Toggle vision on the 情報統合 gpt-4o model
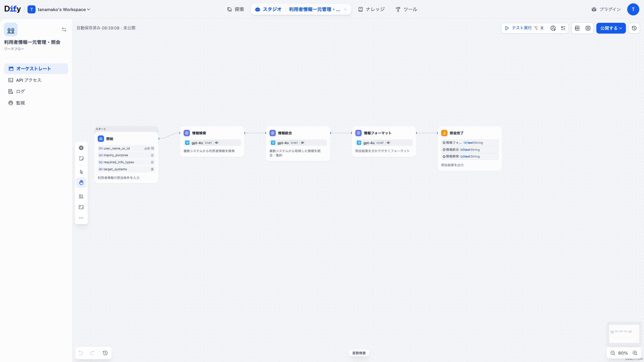This screenshot has height=362, width=644. 302,143
